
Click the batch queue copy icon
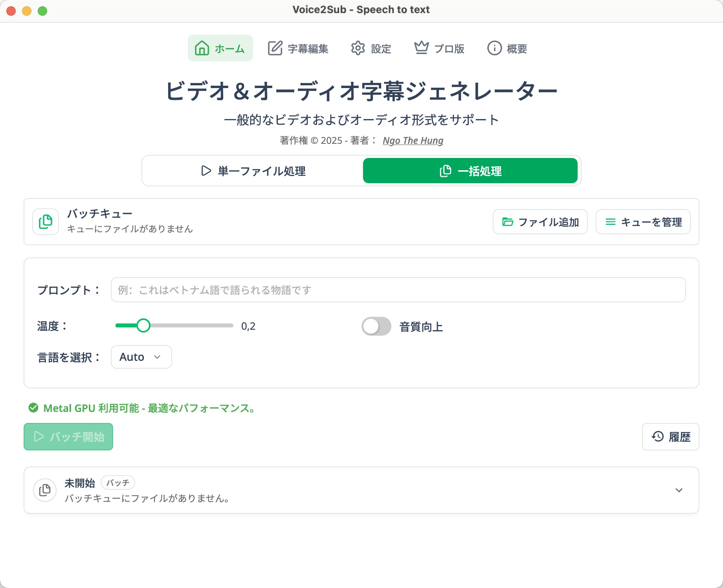pos(46,222)
